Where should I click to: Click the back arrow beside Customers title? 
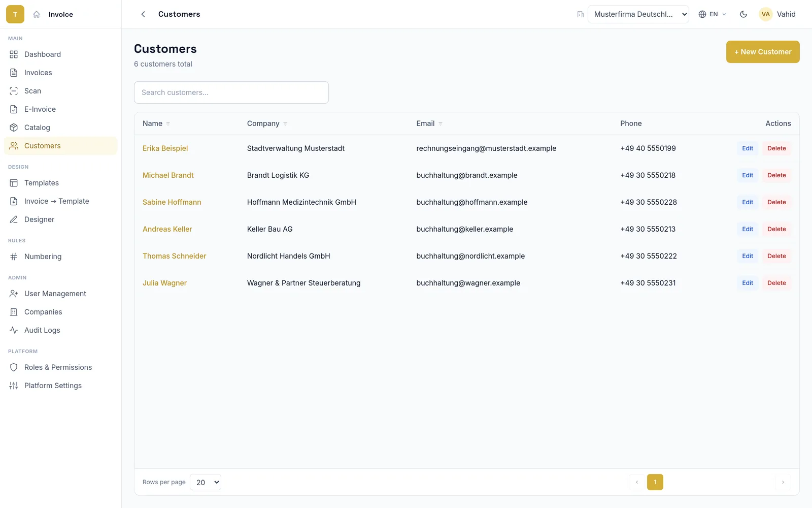143,14
